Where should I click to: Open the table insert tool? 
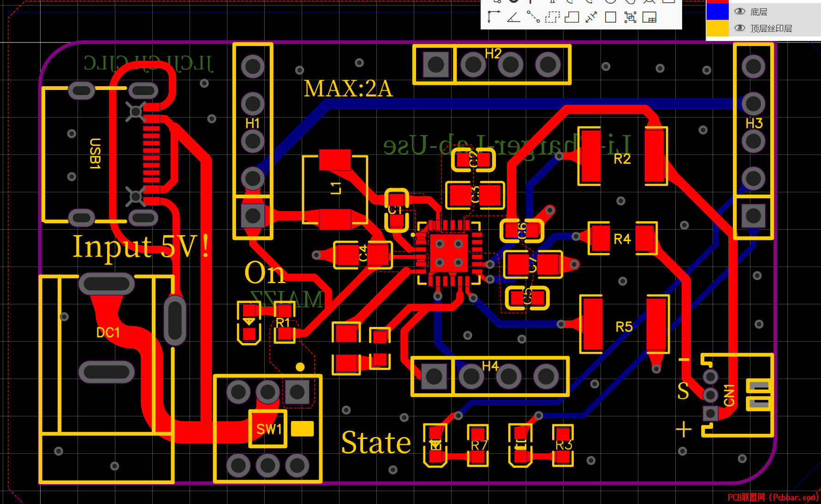click(x=649, y=18)
